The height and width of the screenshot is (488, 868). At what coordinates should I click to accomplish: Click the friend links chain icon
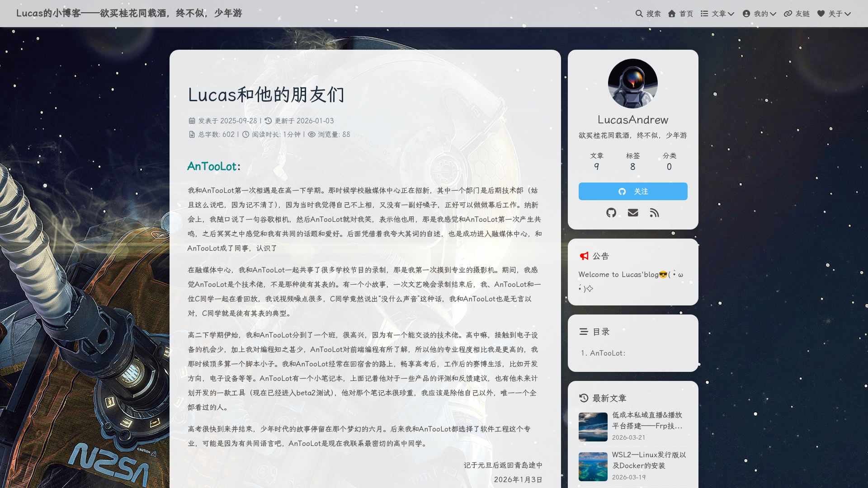[x=788, y=14]
